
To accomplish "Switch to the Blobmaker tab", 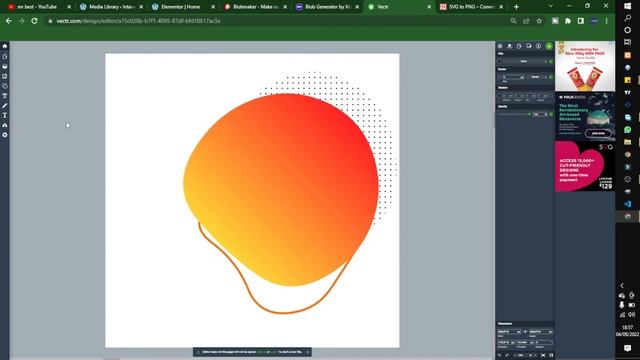I will 256,7.
